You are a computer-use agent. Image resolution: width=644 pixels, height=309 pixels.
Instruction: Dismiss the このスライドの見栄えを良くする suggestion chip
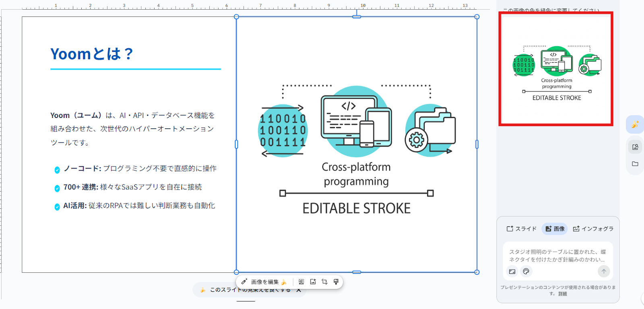(x=299, y=290)
